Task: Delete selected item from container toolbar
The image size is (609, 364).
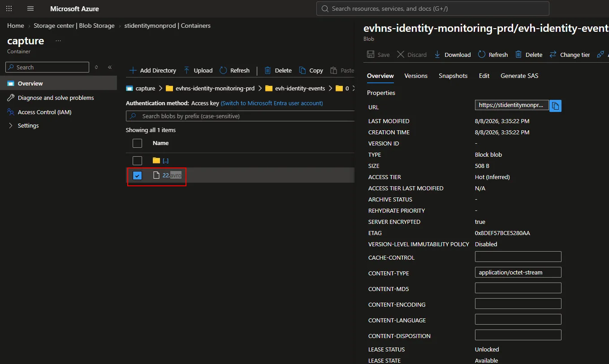Action: (x=278, y=70)
